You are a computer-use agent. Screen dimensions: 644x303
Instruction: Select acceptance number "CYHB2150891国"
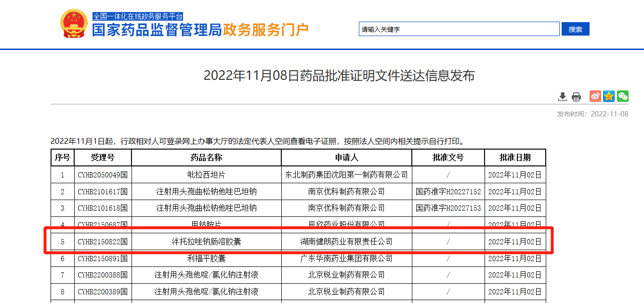pos(103,259)
